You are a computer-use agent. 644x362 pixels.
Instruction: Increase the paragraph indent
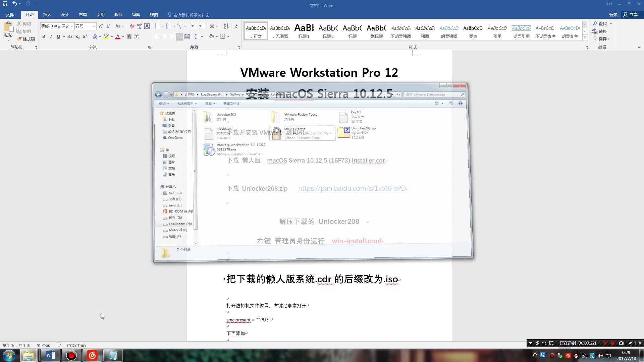tap(202, 26)
